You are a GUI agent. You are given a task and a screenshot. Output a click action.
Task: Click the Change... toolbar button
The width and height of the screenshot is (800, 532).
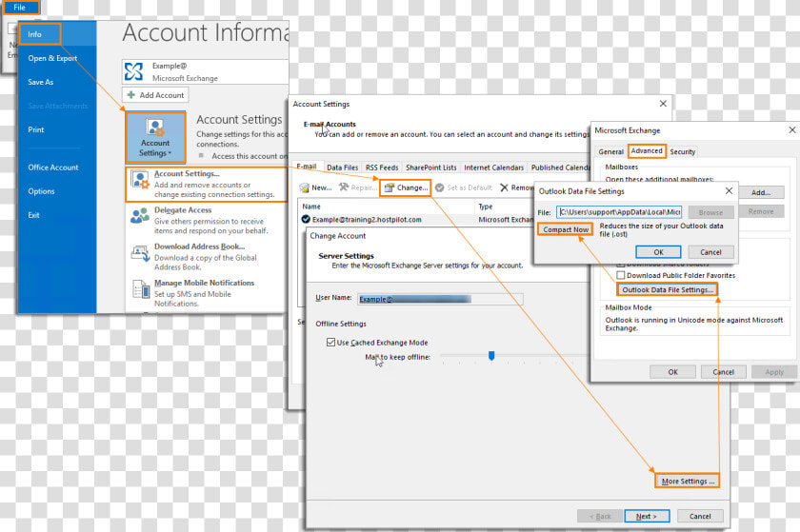coord(406,187)
